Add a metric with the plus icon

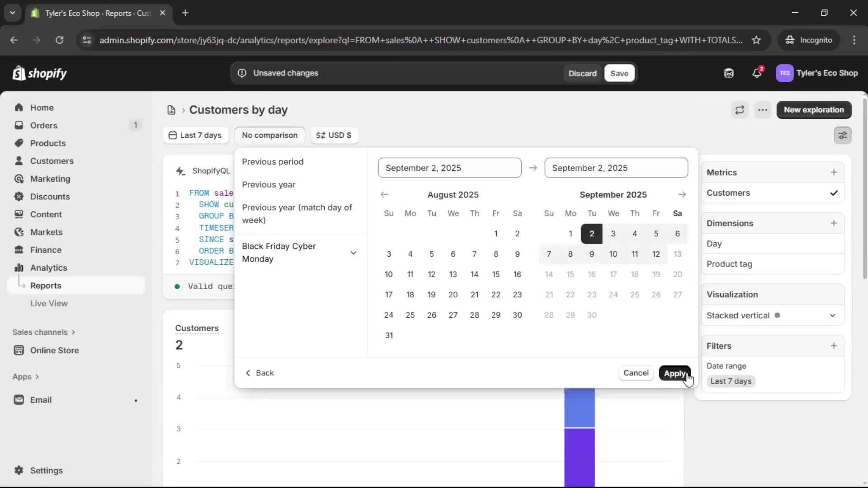pos(834,172)
